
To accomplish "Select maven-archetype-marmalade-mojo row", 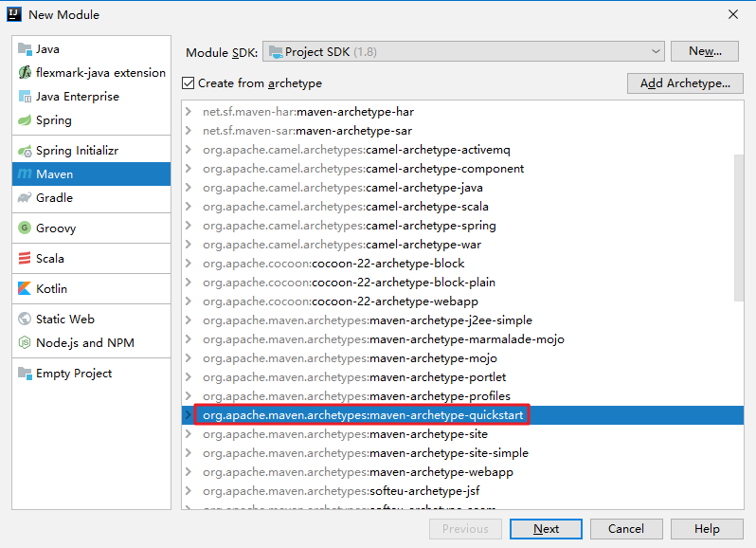I will 462,339.
